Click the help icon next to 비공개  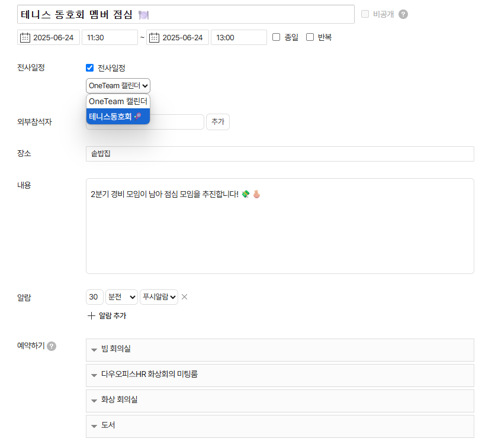click(403, 14)
